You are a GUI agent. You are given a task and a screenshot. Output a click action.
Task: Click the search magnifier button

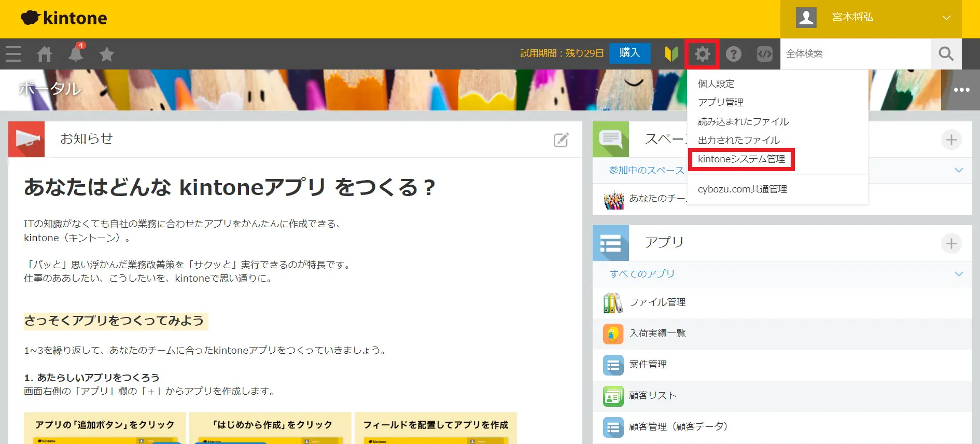click(x=946, y=54)
